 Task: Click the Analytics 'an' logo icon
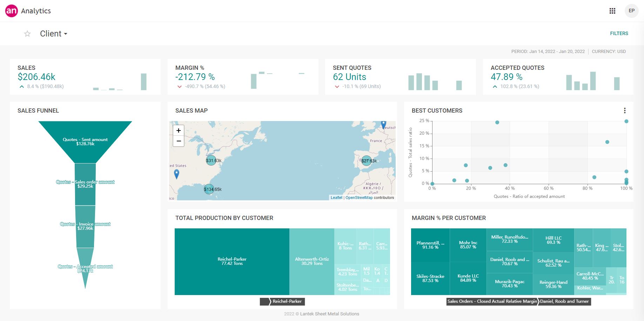[x=11, y=11]
